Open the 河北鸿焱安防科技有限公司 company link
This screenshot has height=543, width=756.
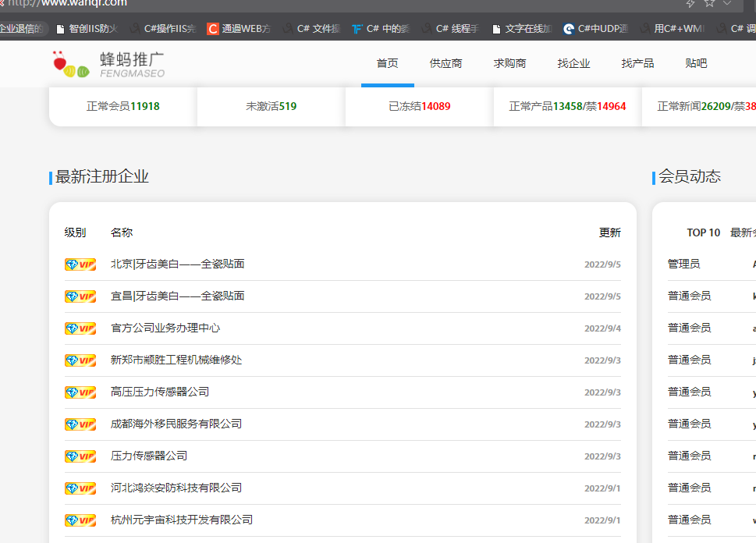click(176, 488)
